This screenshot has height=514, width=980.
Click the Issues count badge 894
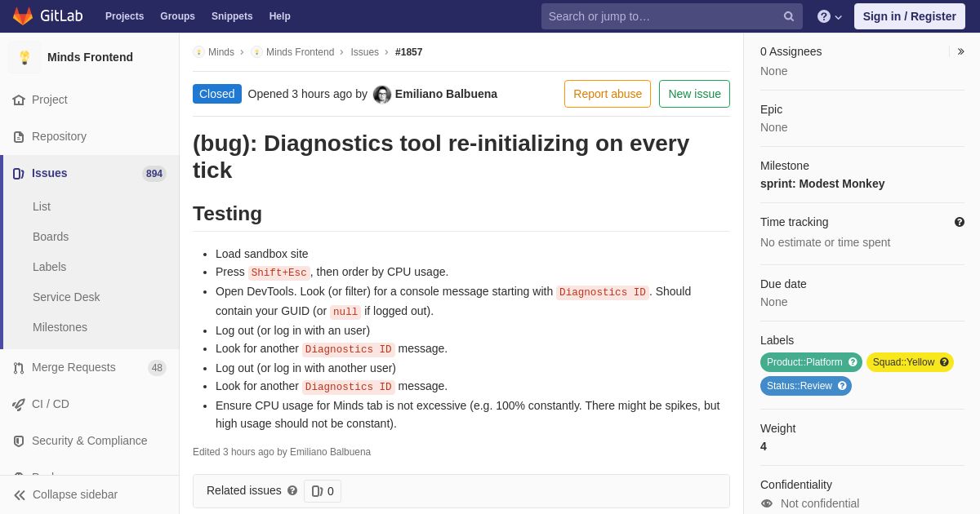[x=154, y=174]
